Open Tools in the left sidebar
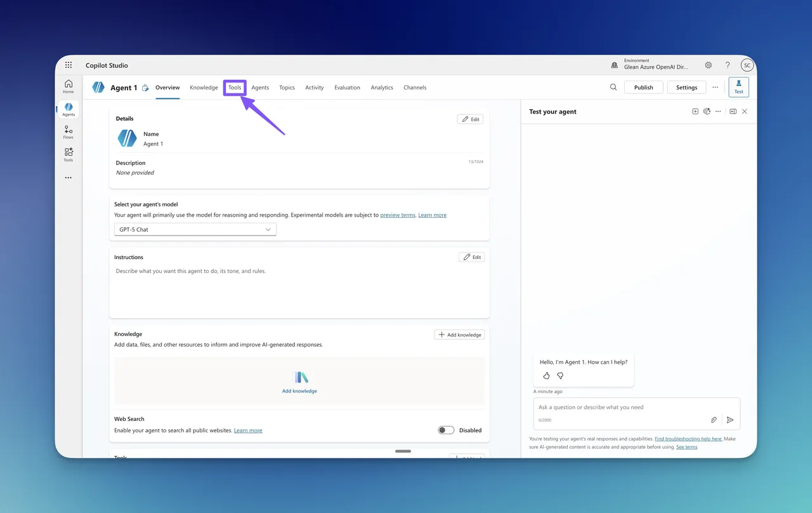812x513 pixels. (x=69, y=155)
